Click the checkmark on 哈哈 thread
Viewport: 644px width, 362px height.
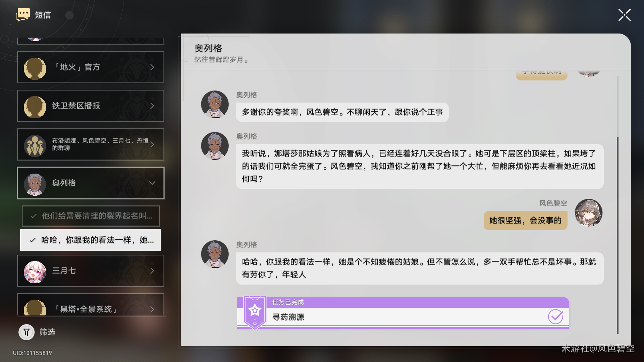tap(33, 240)
